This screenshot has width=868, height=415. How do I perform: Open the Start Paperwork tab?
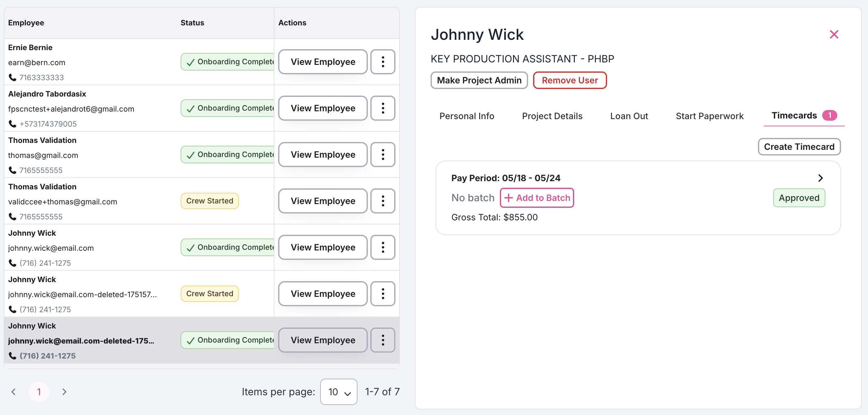pyautogui.click(x=709, y=116)
